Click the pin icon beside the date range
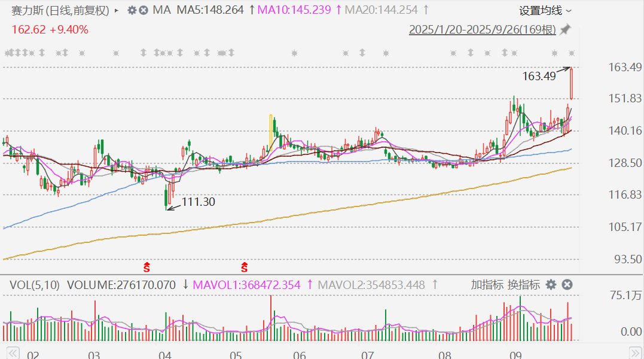The width and height of the screenshot is (644, 359). pyautogui.click(x=566, y=29)
